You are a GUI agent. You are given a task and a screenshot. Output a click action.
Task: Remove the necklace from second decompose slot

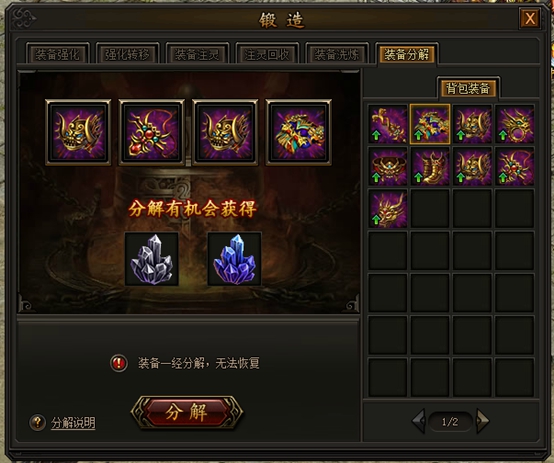point(152,133)
